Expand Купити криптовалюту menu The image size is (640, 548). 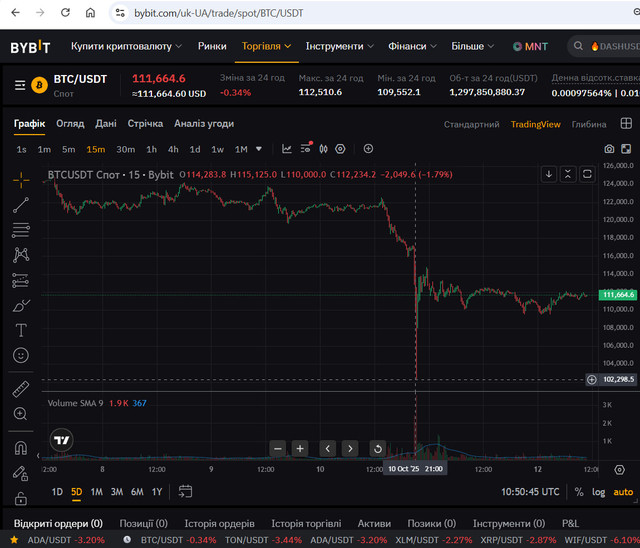pos(126,47)
